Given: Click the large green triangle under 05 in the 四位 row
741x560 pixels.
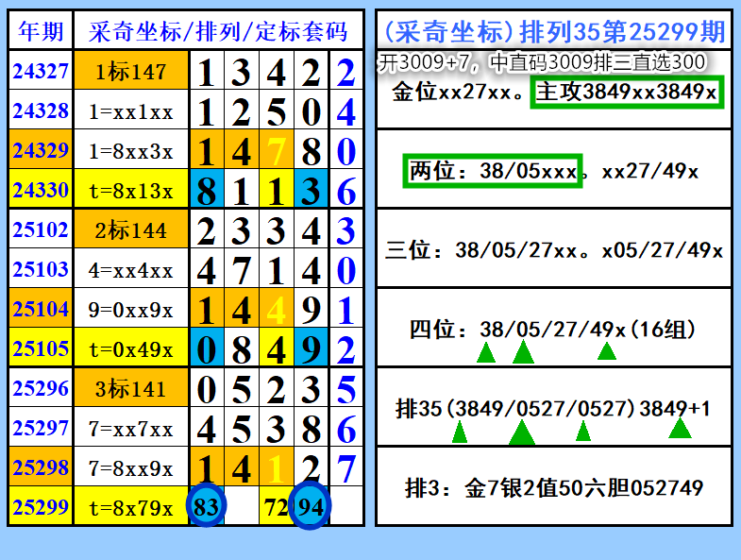Looking at the screenshot, I should [523, 352].
